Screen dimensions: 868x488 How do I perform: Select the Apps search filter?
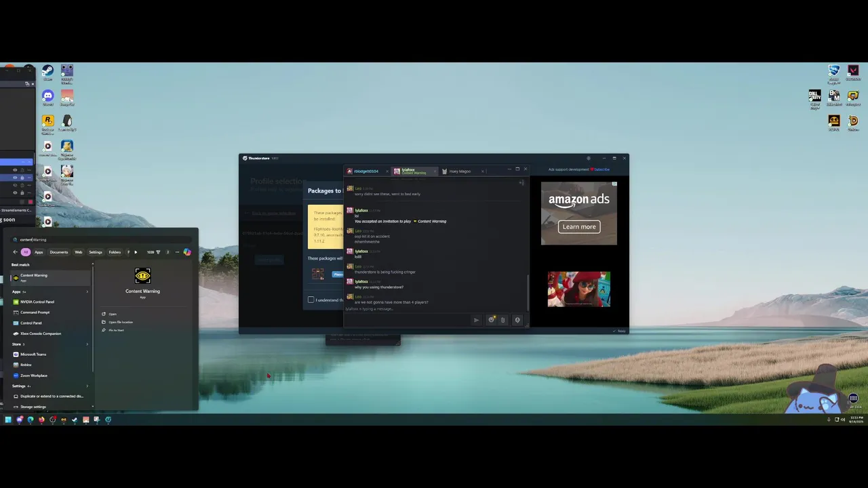point(39,252)
